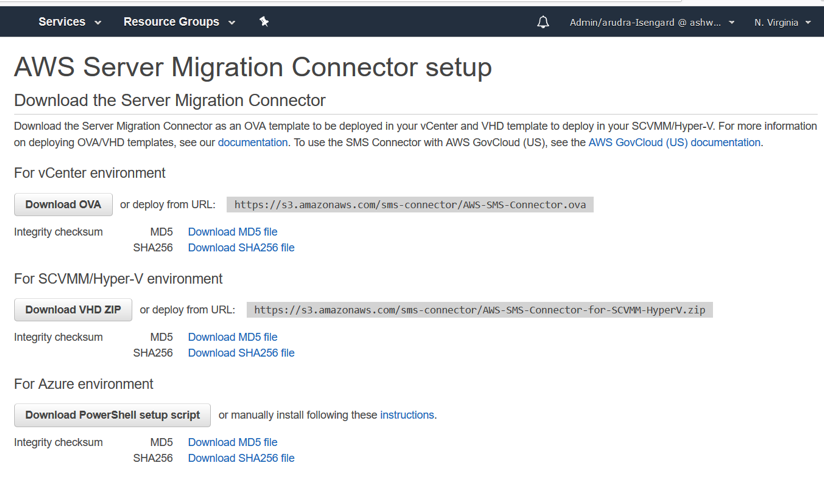Download MD5 file for Azure environment
Image resolution: width=824 pixels, height=489 pixels.
tap(233, 442)
